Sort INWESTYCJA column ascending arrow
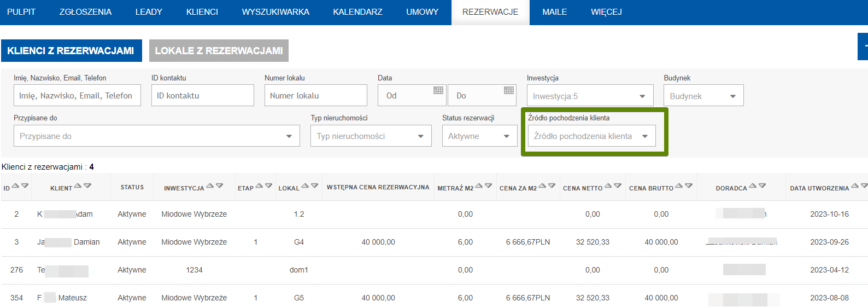Image resolution: width=868 pixels, height=307 pixels. (210, 186)
